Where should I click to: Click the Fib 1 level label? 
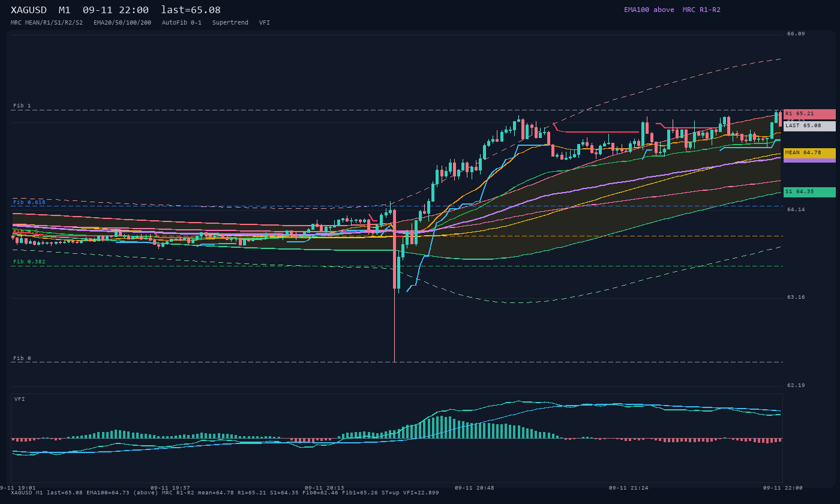(22, 106)
